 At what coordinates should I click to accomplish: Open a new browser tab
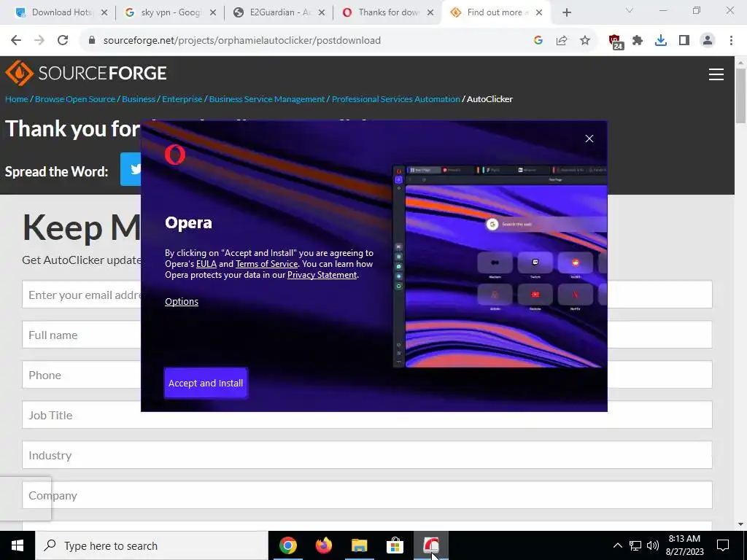pyautogui.click(x=566, y=12)
